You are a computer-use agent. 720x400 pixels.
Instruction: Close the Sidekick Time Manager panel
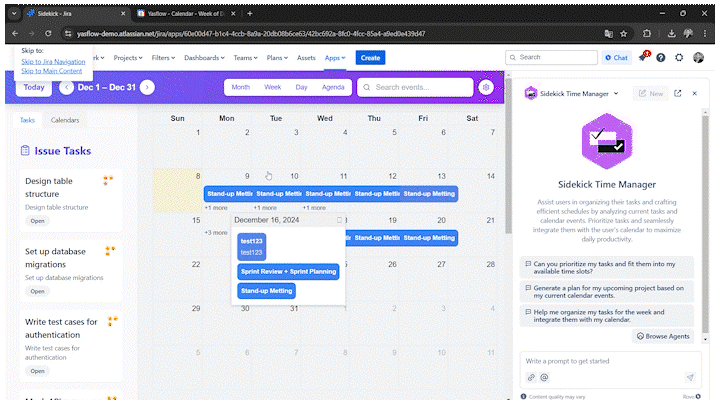(x=695, y=93)
